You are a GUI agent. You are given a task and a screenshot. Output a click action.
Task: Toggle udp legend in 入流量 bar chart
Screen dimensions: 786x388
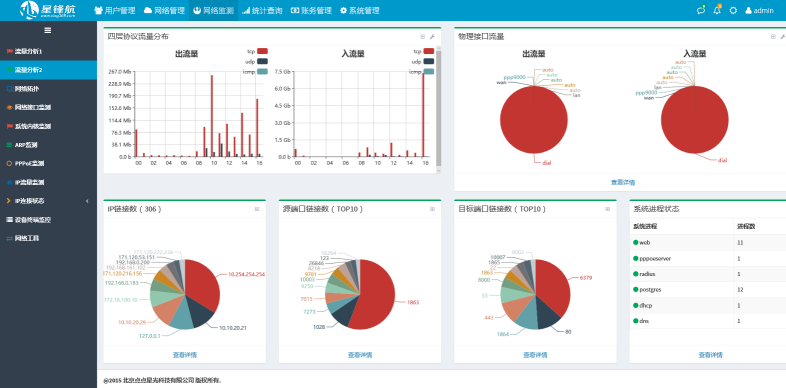coord(423,62)
